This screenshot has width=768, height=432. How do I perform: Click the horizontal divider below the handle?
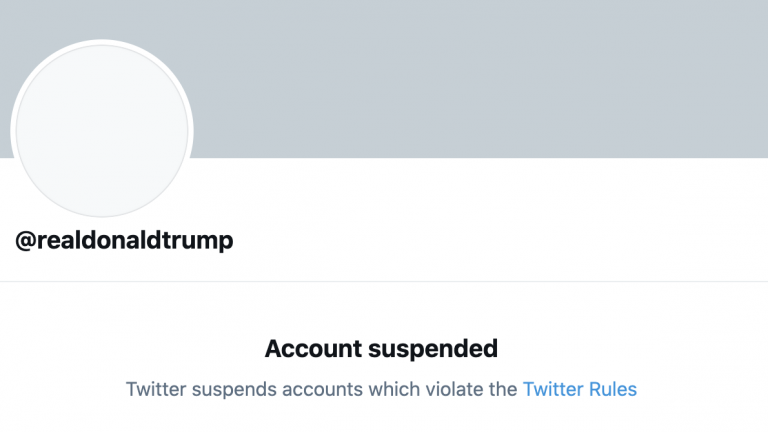click(384, 281)
